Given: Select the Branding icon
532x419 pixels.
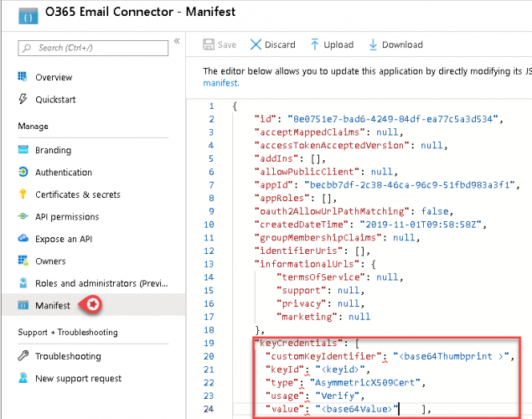Looking at the screenshot, I should tap(23, 150).
